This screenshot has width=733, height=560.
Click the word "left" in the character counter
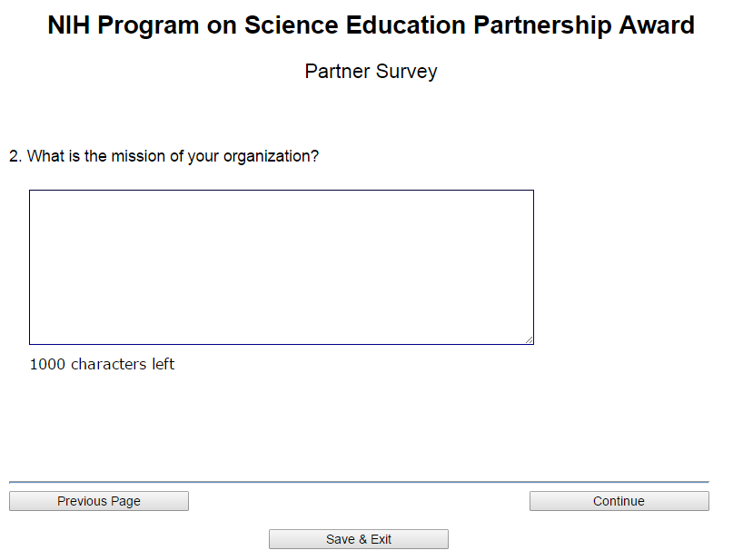pyautogui.click(x=163, y=365)
